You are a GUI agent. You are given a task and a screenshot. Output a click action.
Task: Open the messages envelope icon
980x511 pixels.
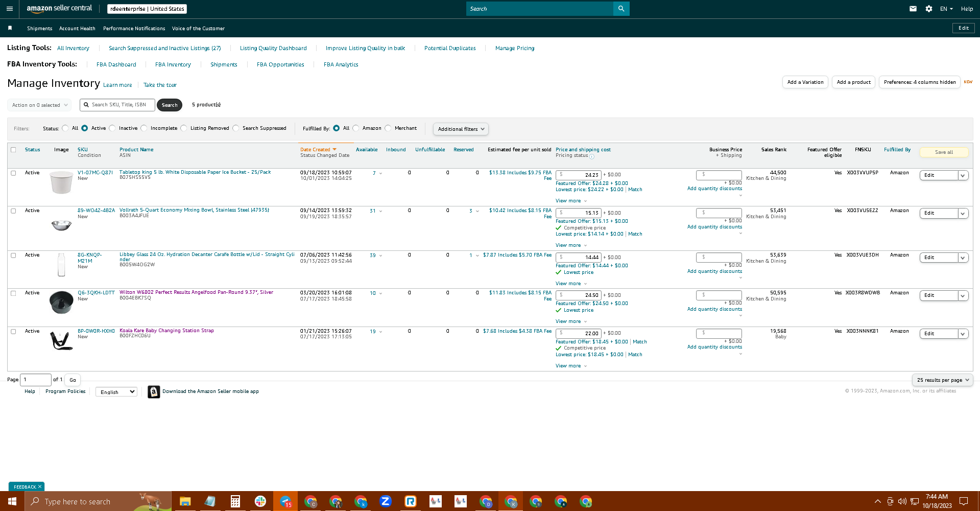pyautogui.click(x=913, y=9)
